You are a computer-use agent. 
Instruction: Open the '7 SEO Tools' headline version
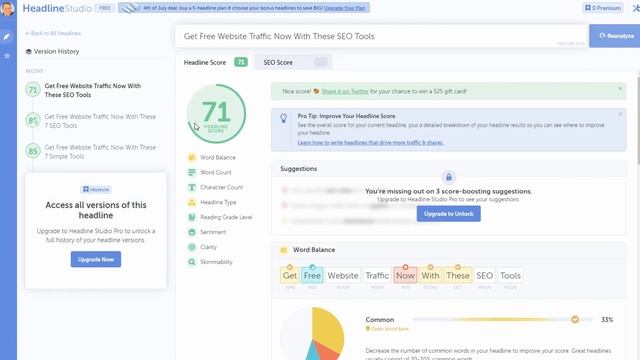91,121
